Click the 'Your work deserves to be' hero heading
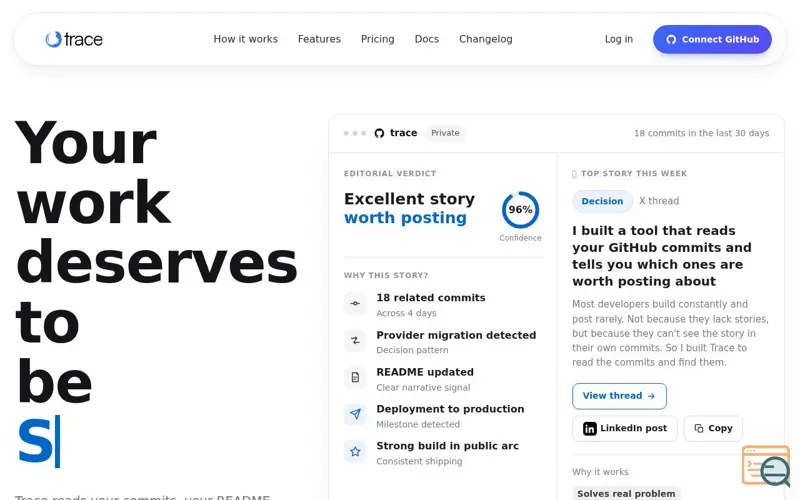 pyautogui.click(x=156, y=262)
